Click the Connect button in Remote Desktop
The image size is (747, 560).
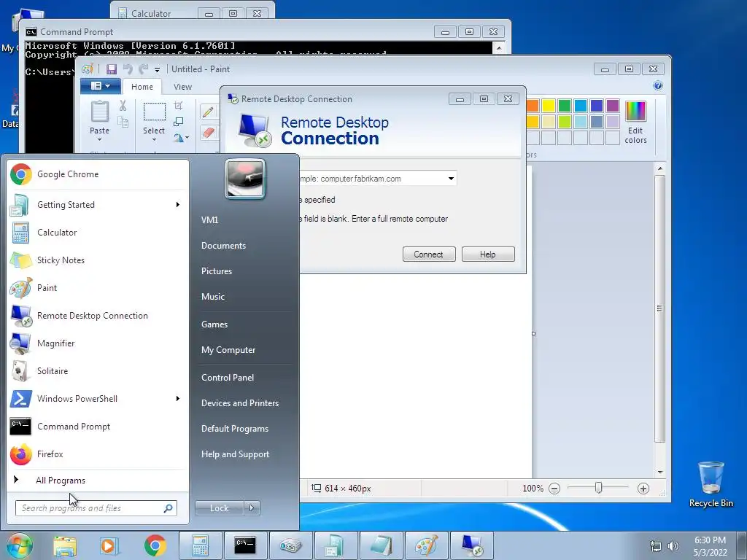point(429,254)
